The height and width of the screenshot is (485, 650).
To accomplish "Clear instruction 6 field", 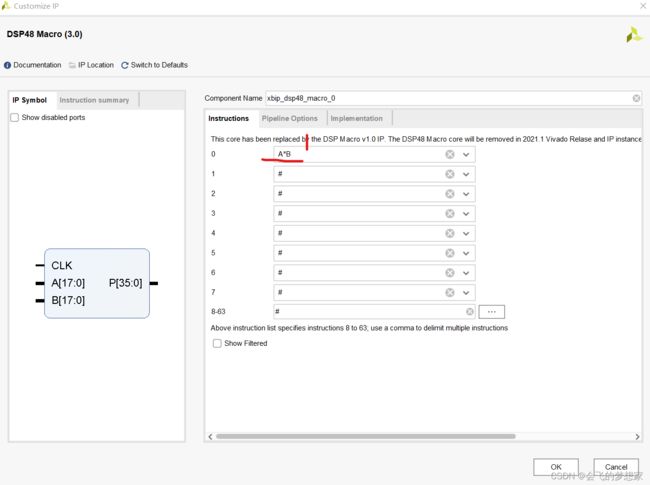I will pyautogui.click(x=450, y=273).
